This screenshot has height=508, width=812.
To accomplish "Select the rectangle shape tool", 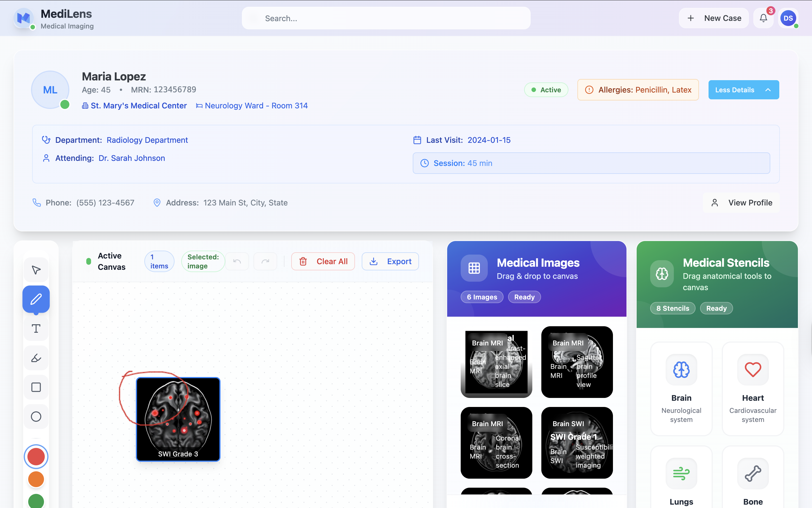I will 36,387.
